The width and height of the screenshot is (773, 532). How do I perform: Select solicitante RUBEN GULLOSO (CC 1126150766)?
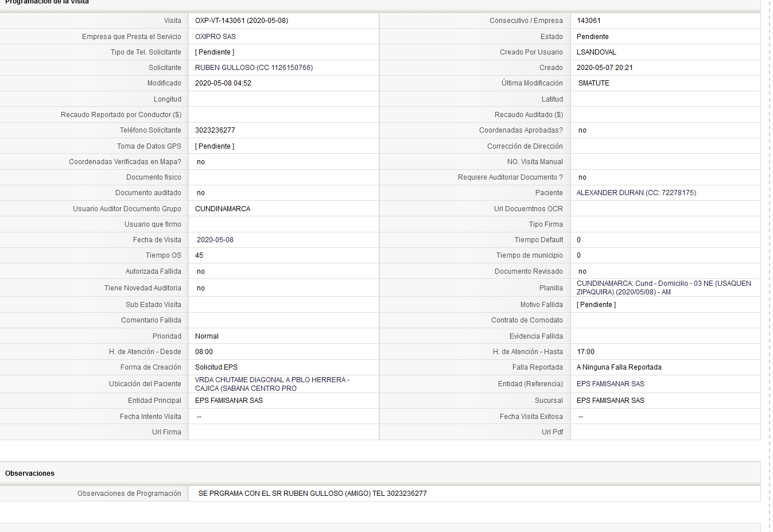tap(254, 68)
